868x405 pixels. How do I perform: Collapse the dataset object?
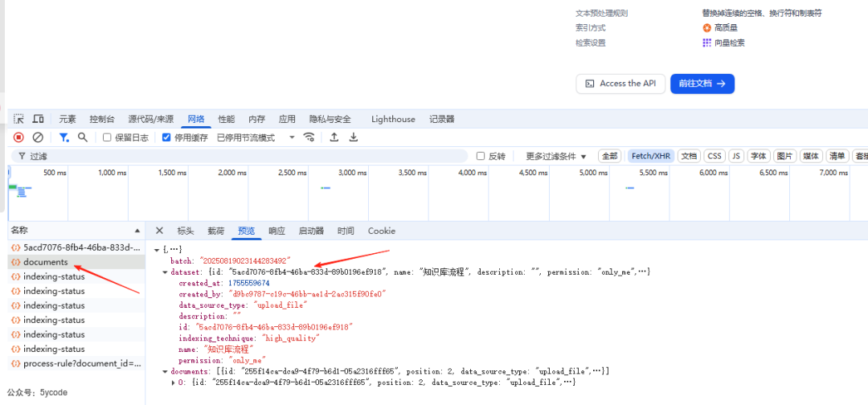pos(165,272)
